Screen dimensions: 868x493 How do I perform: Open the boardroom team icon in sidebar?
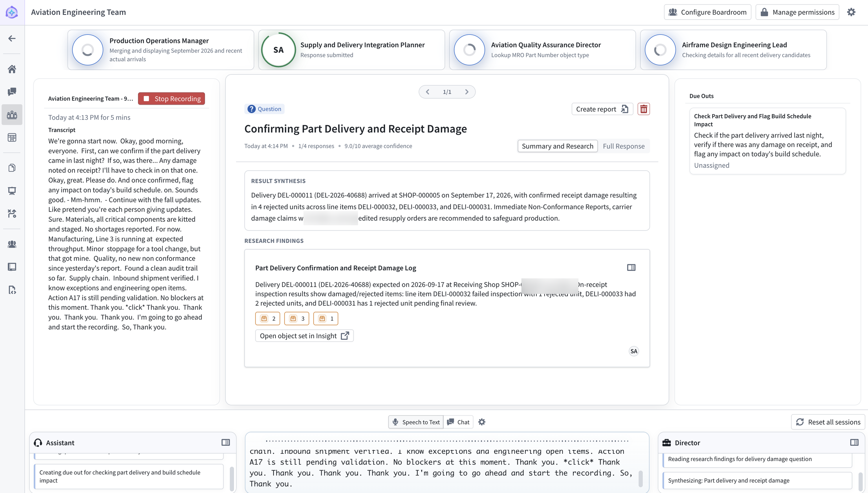[x=12, y=115]
